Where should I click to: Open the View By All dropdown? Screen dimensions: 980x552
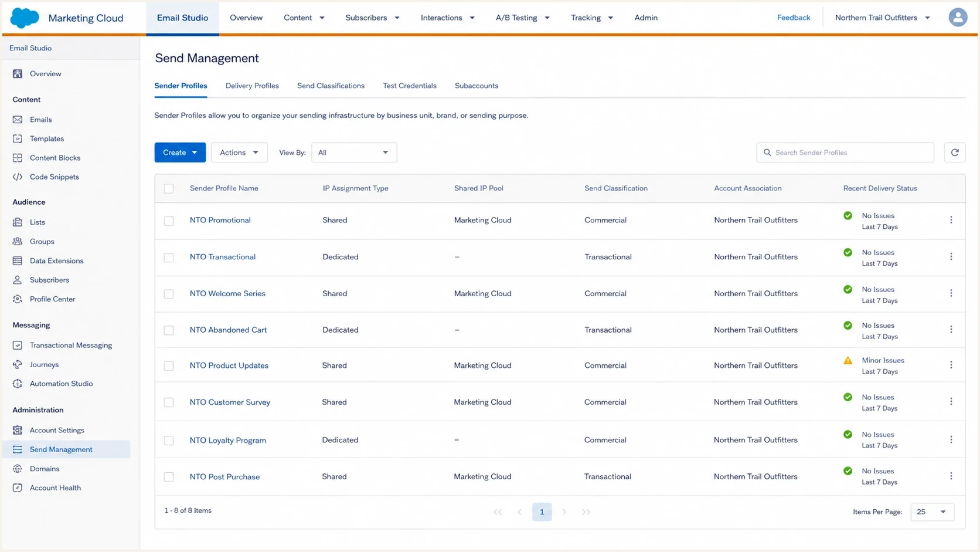pos(354,153)
